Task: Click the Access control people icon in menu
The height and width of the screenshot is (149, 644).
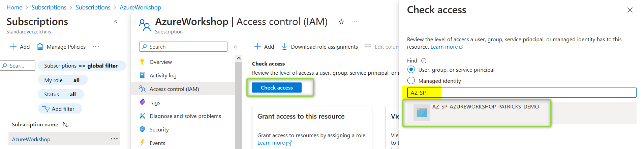Action: coord(142,89)
